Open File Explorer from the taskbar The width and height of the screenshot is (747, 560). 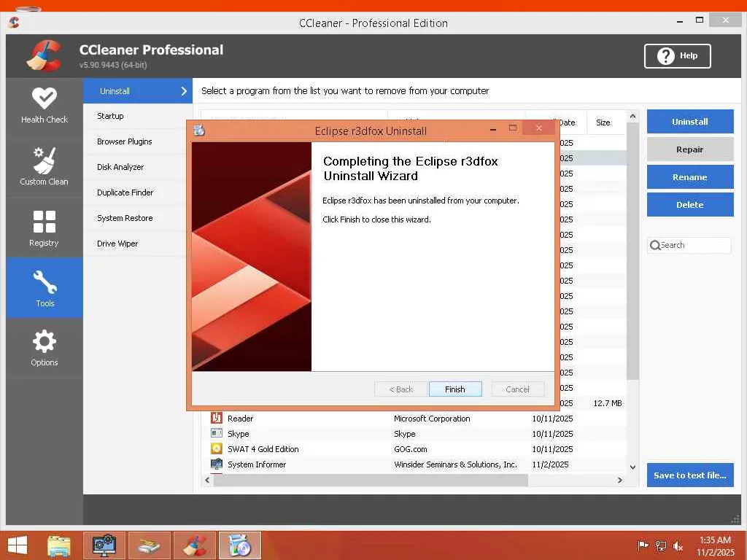click(59, 545)
